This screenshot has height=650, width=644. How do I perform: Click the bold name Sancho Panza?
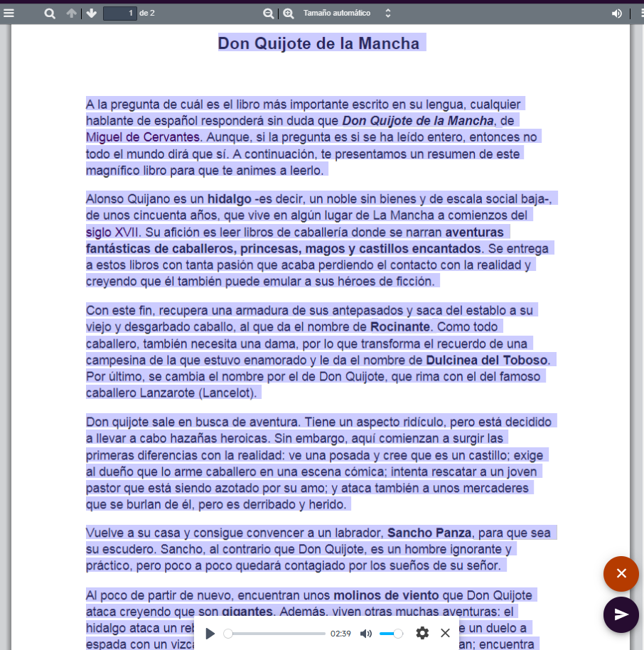pyautogui.click(x=429, y=533)
